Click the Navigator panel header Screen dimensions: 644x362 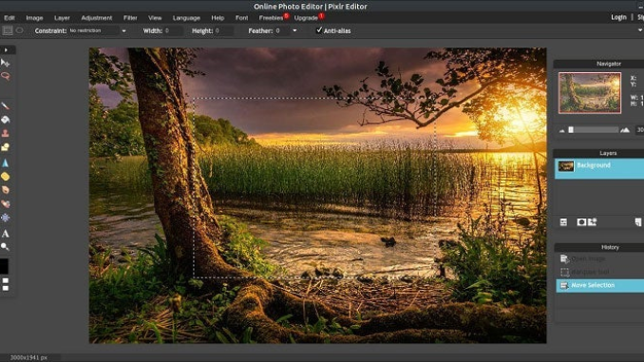point(598,64)
